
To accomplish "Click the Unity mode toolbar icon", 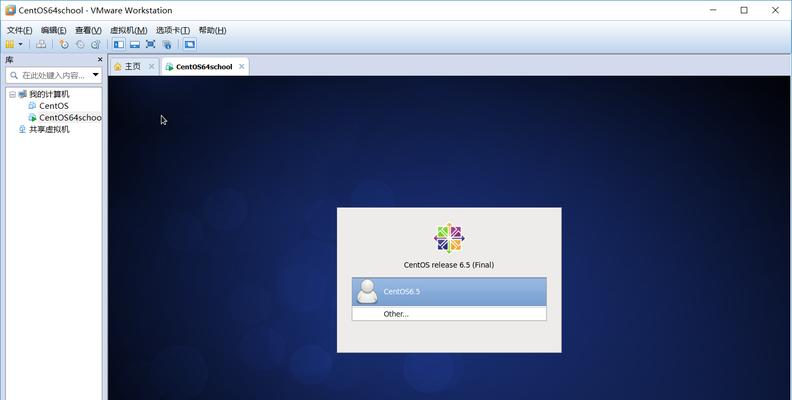I will [167, 44].
